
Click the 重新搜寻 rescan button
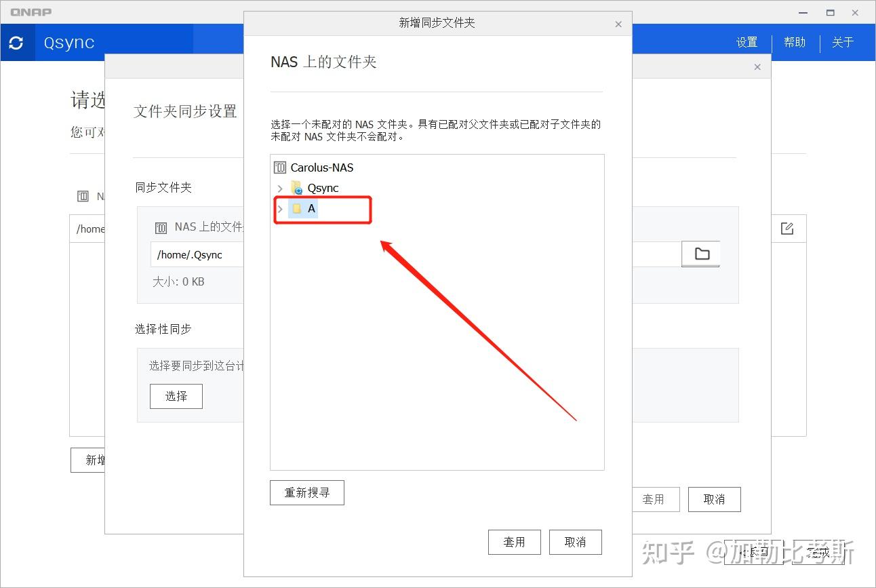tap(306, 492)
